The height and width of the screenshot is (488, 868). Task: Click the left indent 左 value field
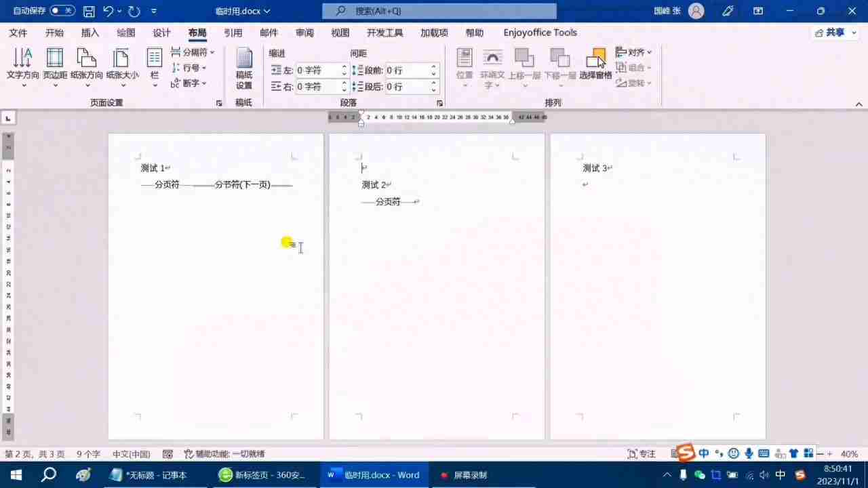pyautogui.click(x=317, y=70)
